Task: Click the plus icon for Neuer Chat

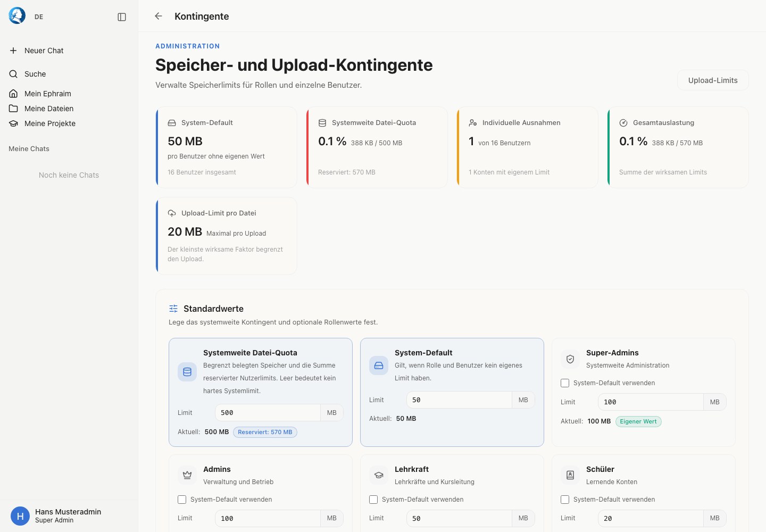Action: pyautogui.click(x=13, y=51)
